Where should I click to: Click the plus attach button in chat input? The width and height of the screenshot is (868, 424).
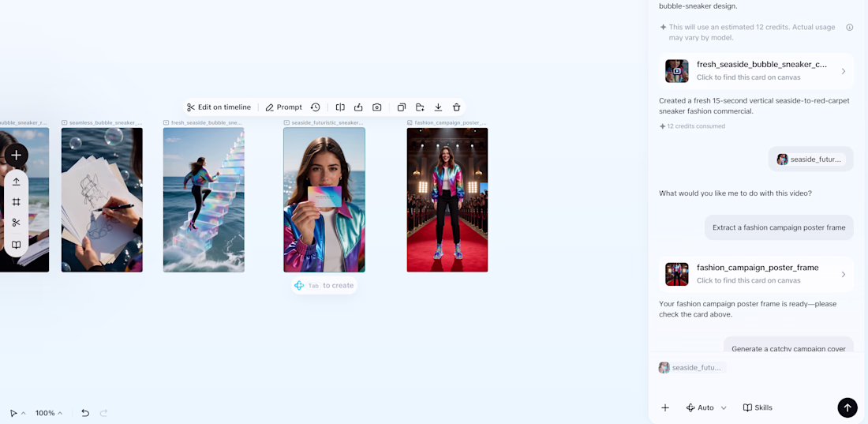[665, 407]
